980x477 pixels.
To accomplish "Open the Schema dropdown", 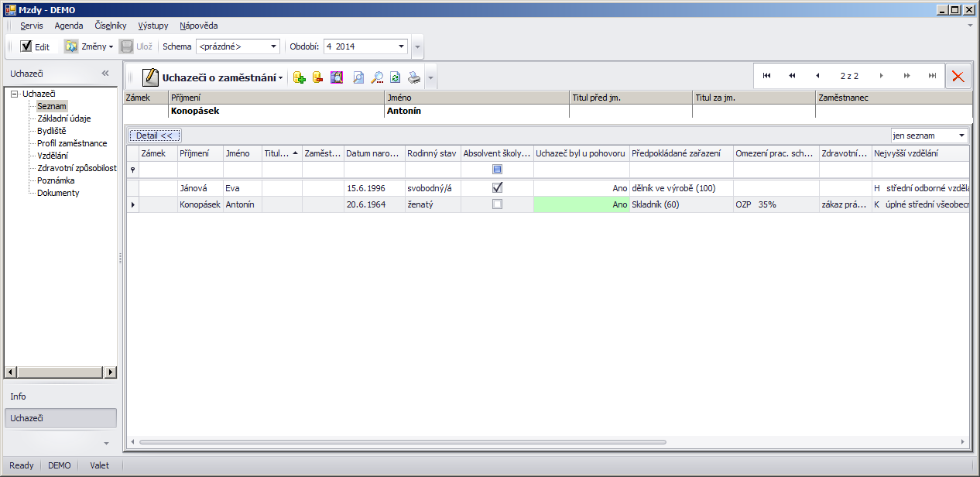I will click(273, 46).
